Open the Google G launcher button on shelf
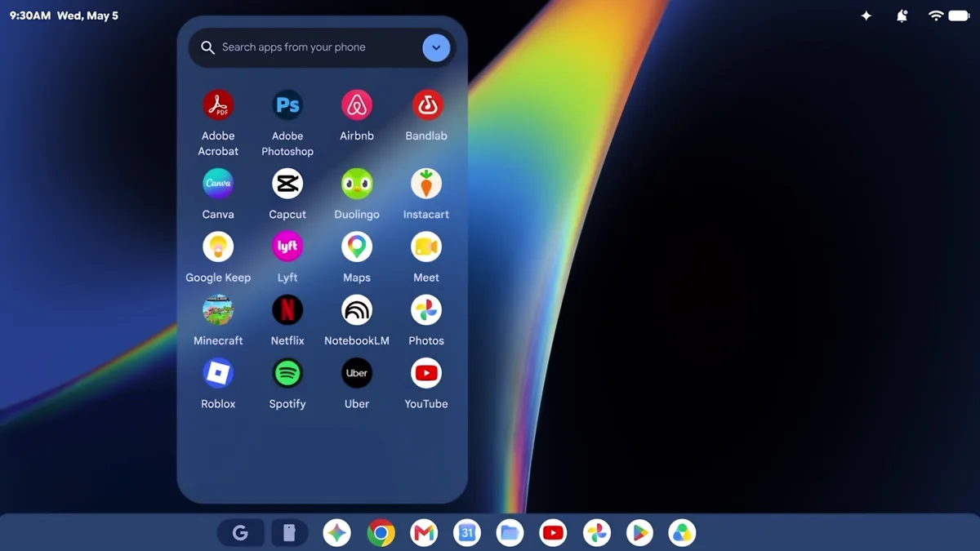 click(x=240, y=533)
